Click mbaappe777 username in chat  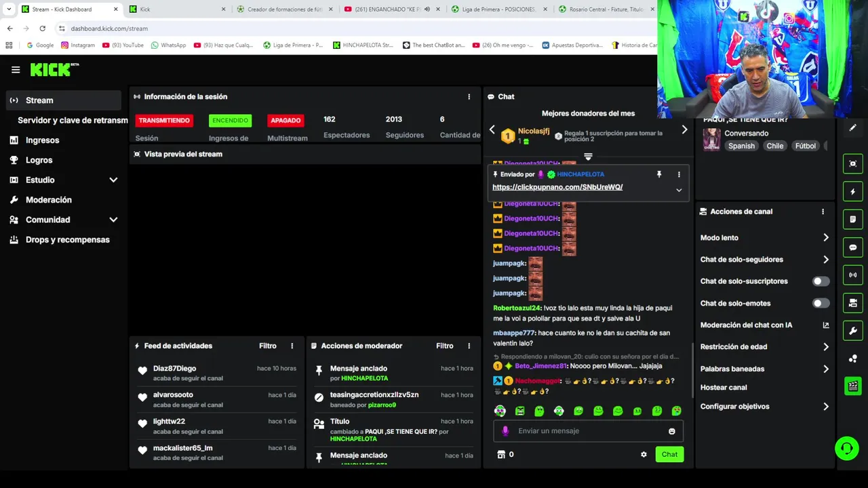pos(514,333)
